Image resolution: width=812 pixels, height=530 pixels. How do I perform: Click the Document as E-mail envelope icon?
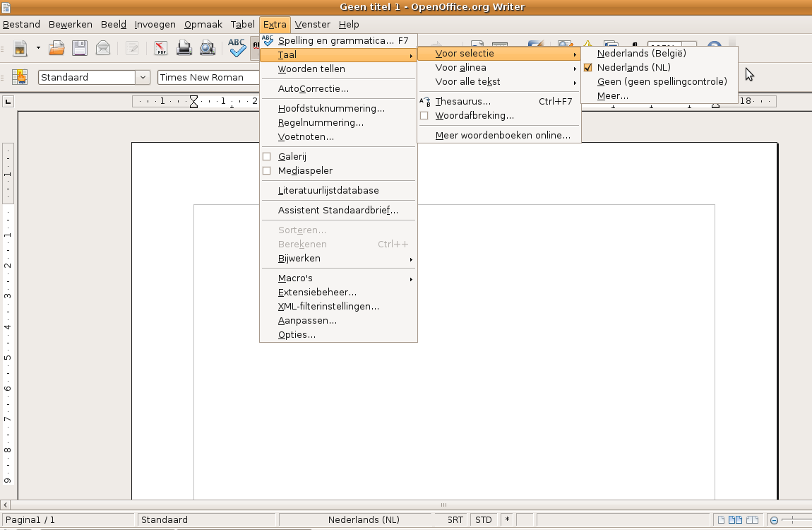click(103, 48)
